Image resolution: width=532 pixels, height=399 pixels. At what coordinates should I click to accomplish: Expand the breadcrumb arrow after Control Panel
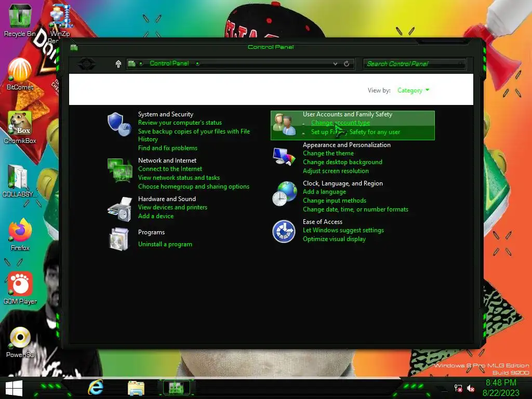point(197,63)
